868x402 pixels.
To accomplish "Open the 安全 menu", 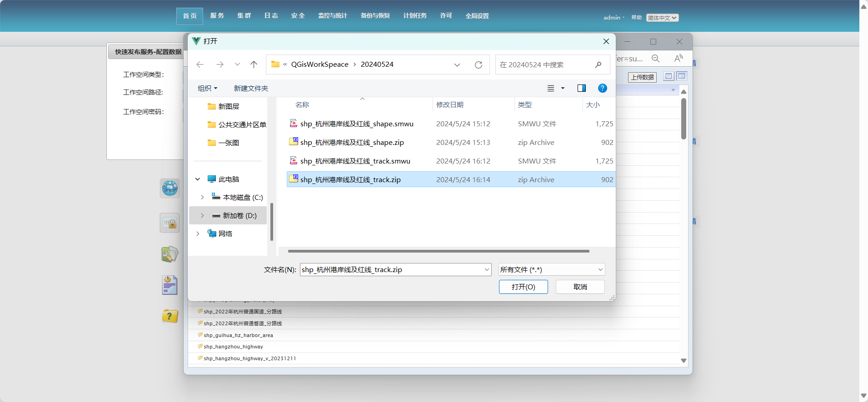I will 298,15.
